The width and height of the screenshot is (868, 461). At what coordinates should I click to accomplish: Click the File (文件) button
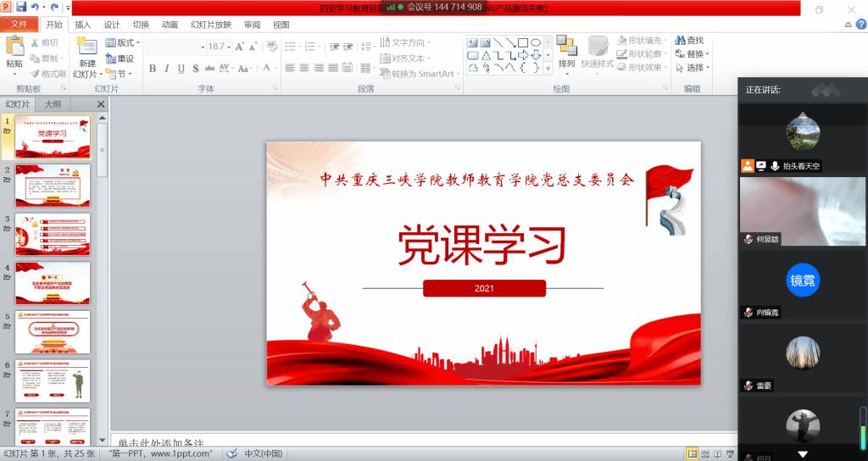tap(19, 25)
